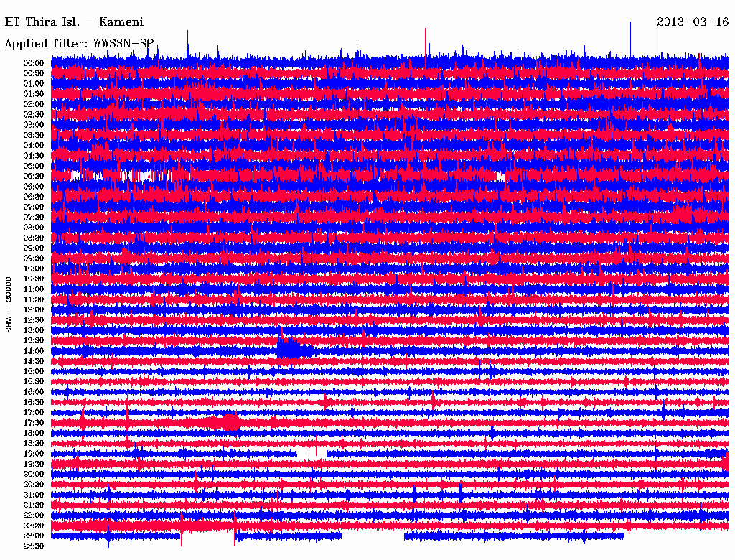
Task: Click the 08:00 time label
Action: point(34,228)
